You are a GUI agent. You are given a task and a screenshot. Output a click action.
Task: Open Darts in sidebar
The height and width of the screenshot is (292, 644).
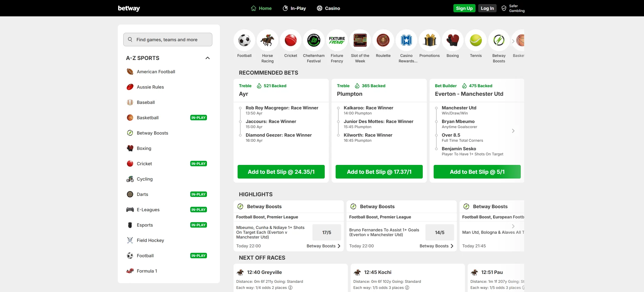169,194
